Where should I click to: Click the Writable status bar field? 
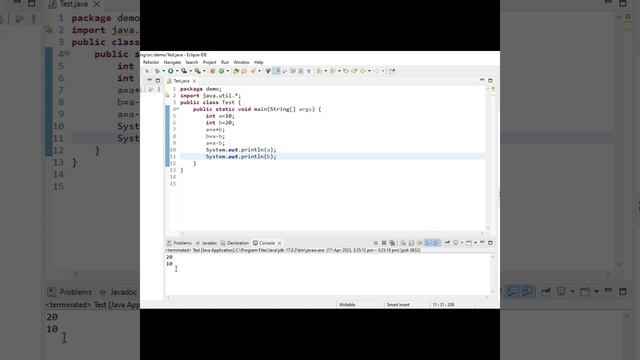pyautogui.click(x=347, y=304)
